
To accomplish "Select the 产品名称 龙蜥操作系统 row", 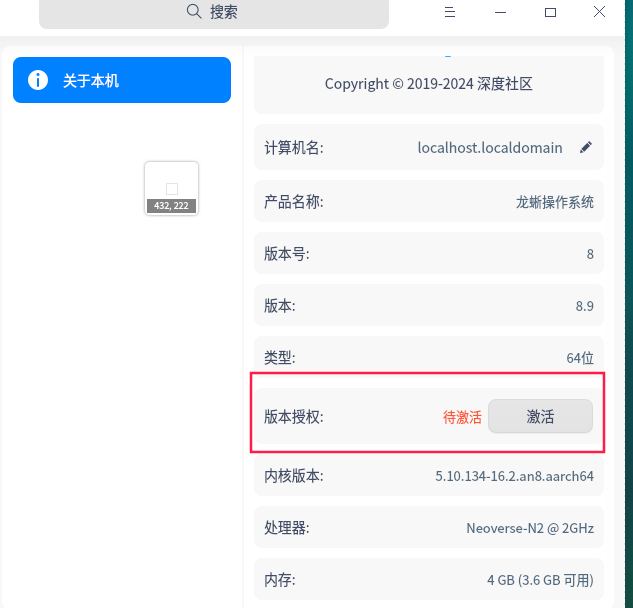I will pos(429,202).
